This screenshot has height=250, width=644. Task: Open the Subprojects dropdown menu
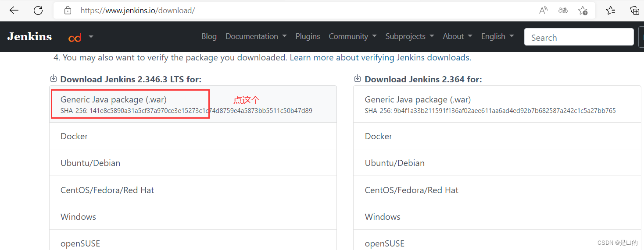point(410,36)
